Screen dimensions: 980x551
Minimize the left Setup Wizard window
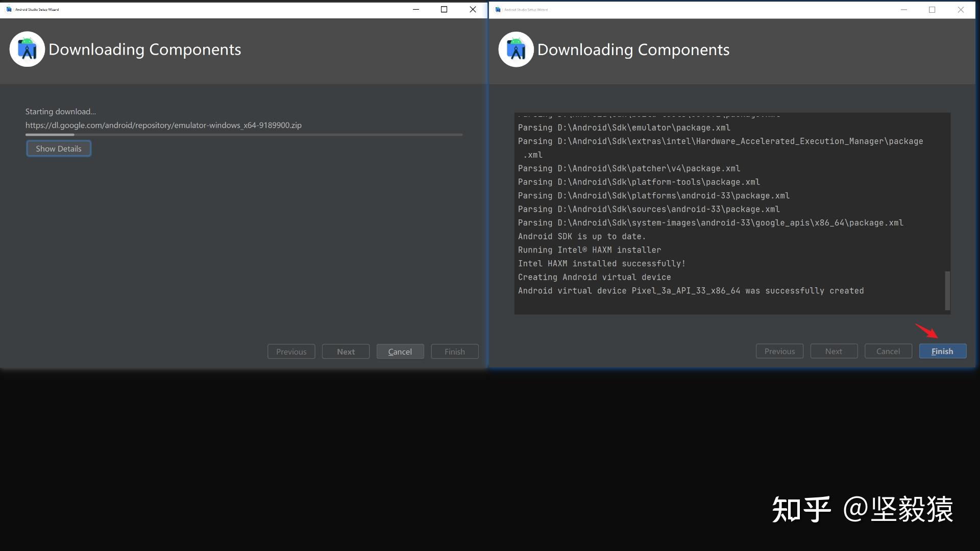pos(416,9)
